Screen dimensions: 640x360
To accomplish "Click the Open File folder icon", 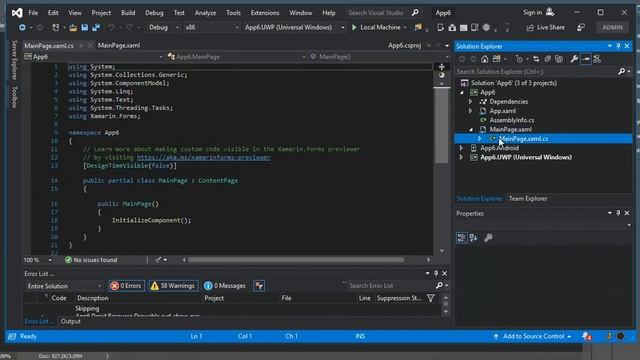I will [x=73, y=27].
